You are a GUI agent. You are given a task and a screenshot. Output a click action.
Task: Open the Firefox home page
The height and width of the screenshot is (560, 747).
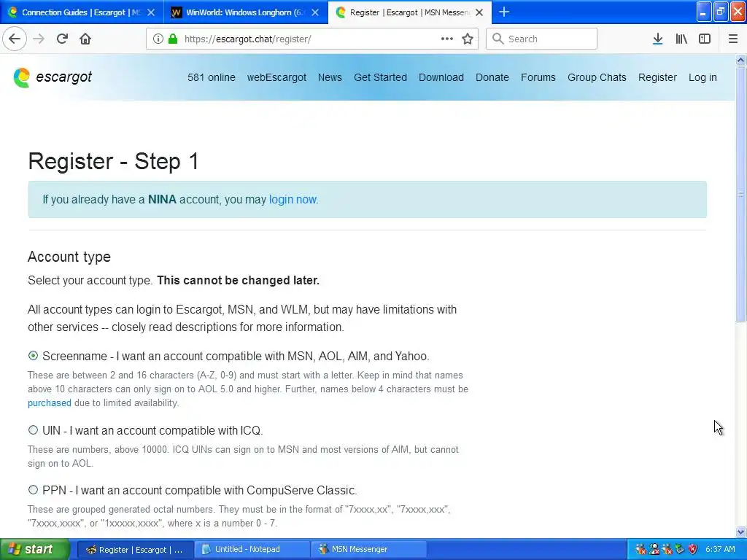(85, 39)
